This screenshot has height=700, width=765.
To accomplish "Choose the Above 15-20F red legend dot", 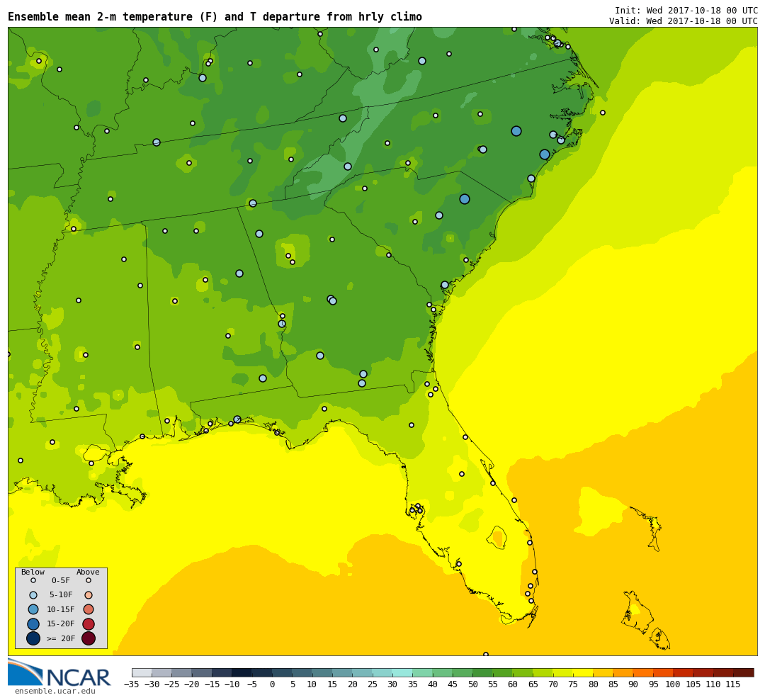I will 89,624.
